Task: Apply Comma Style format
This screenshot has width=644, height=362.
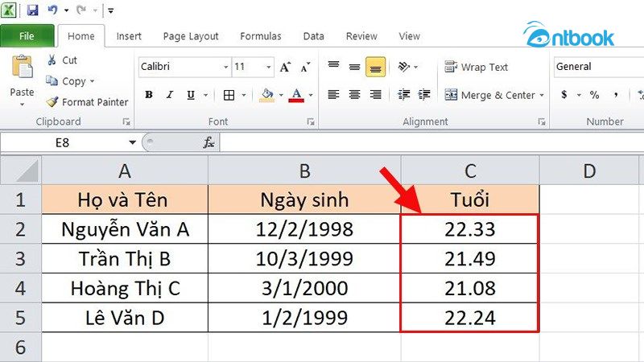Action: pos(616,95)
